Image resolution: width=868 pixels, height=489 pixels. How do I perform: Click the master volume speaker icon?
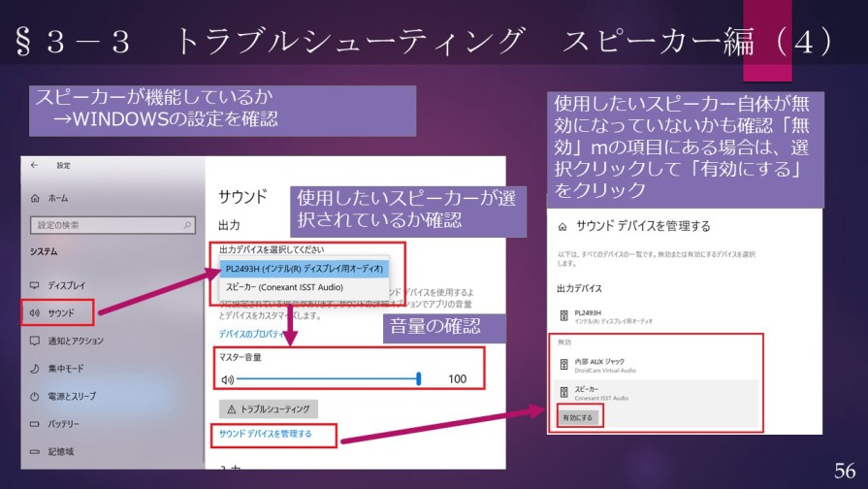click(228, 379)
